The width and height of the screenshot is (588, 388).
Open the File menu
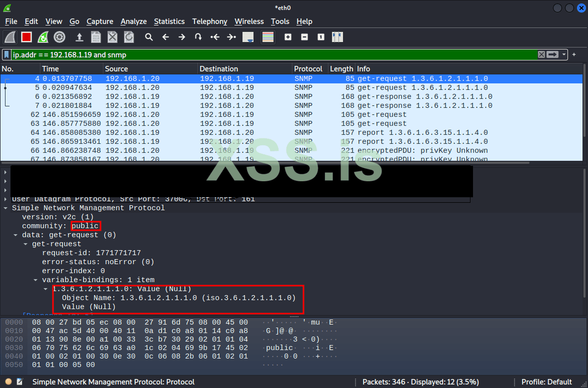[x=11, y=21]
